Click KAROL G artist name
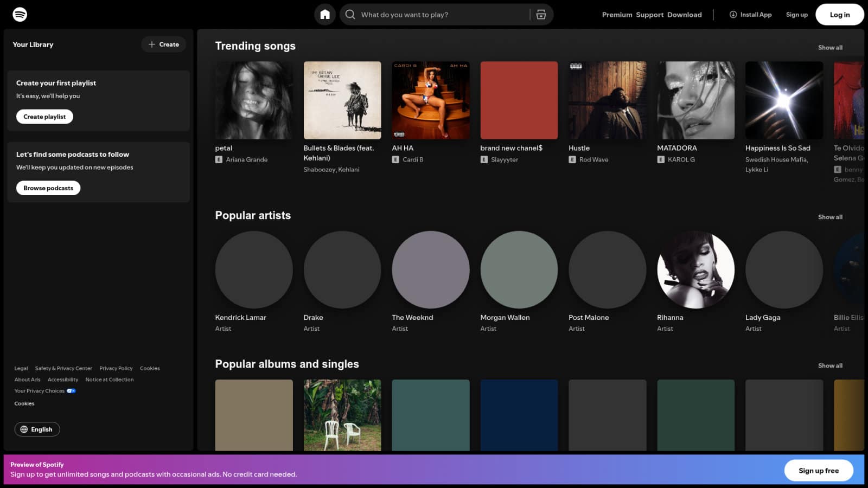This screenshot has width=868, height=488. tap(681, 159)
